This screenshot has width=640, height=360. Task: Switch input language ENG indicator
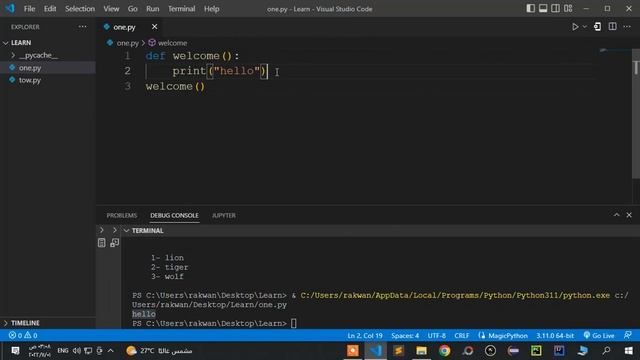63,351
